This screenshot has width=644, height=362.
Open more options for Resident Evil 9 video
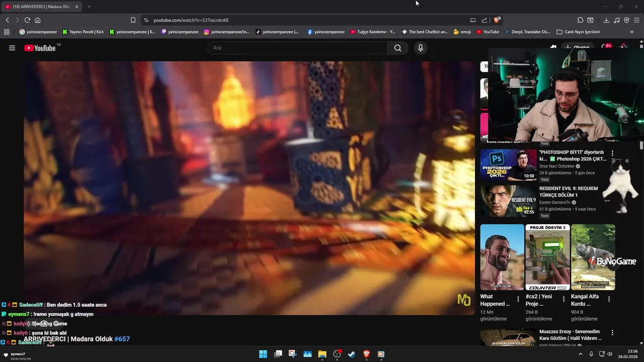[612, 189]
